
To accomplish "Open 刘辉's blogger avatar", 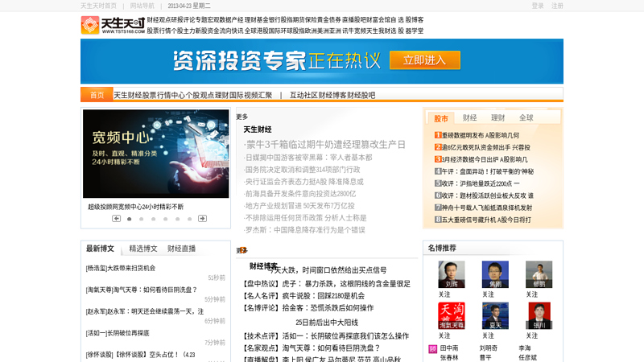I will pyautogui.click(x=452, y=274).
